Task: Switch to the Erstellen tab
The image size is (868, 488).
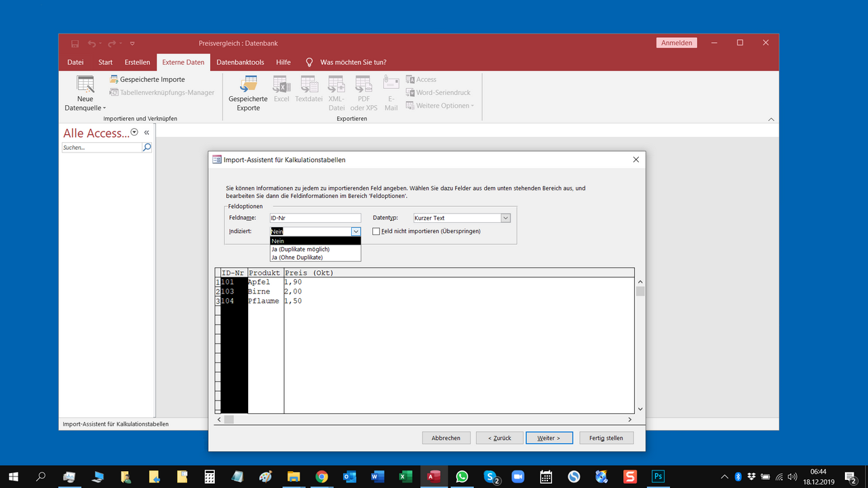Action: click(x=137, y=62)
